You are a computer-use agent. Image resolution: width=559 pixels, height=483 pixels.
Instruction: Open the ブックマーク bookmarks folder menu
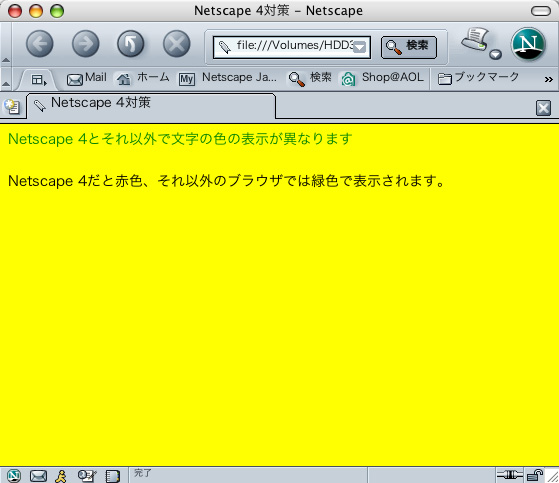pos(478,77)
